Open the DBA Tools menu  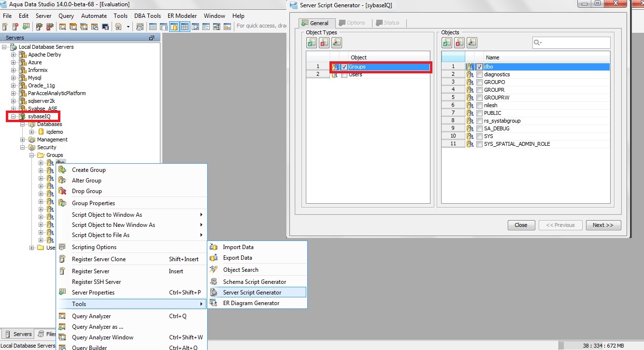(x=148, y=16)
